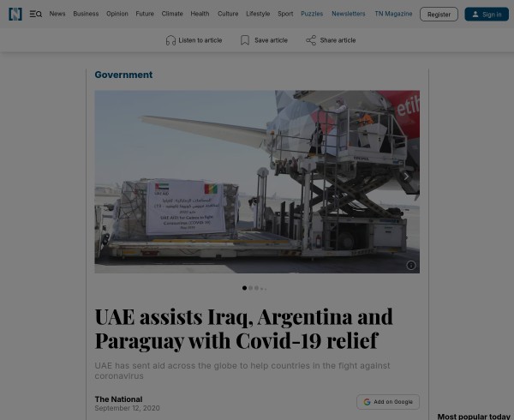Click the Register button

[439, 15]
